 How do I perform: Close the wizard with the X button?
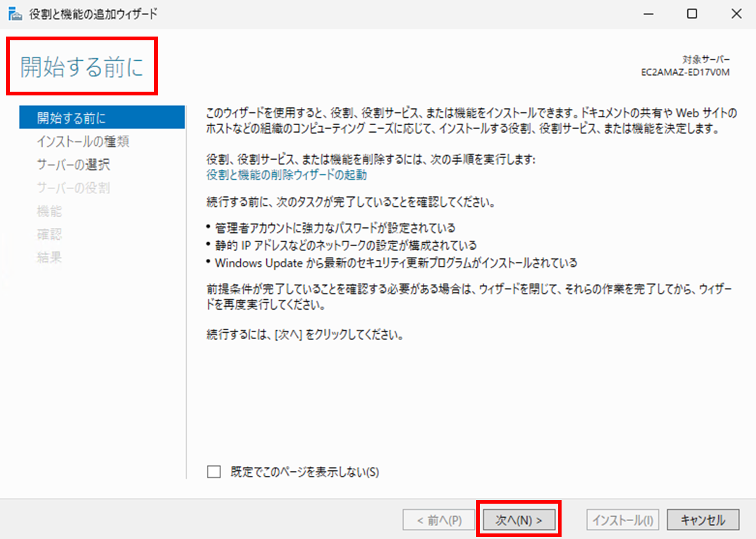pos(736,14)
